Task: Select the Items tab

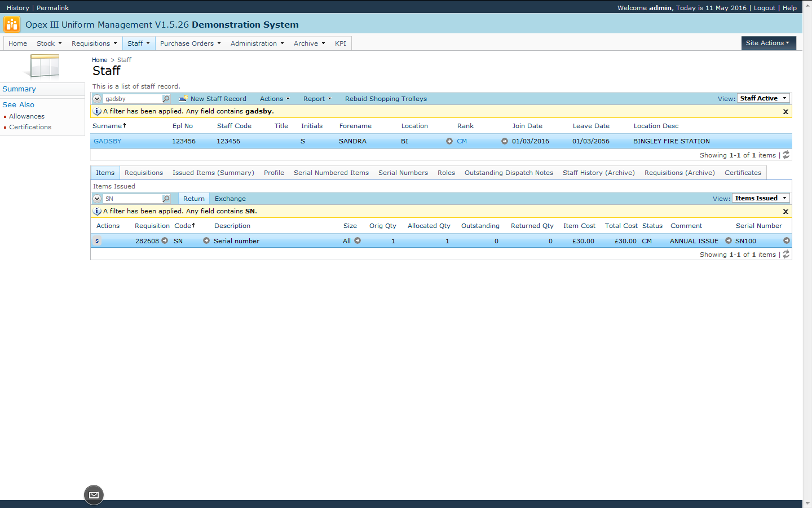Action: point(105,173)
